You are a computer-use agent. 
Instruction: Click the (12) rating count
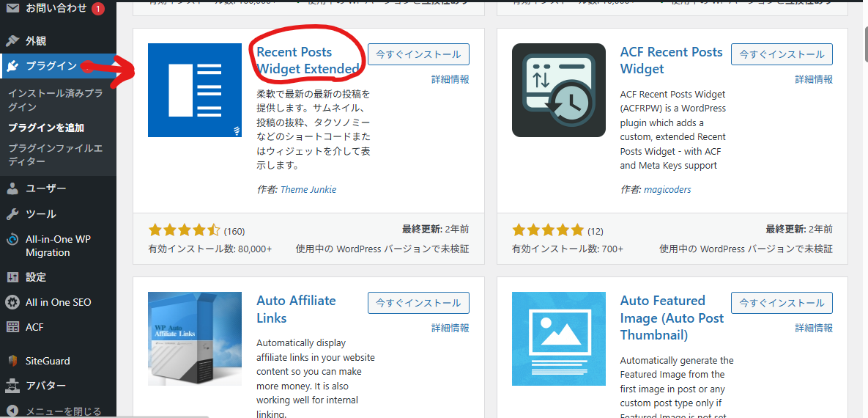click(x=595, y=231)
